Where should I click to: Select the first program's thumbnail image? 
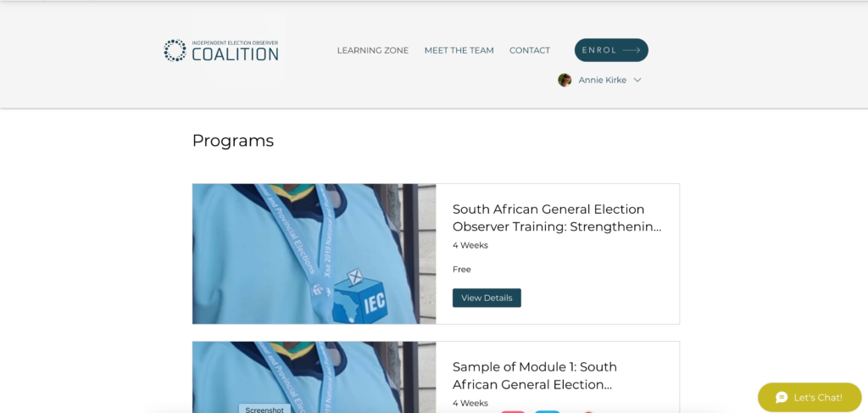point(314,254)
